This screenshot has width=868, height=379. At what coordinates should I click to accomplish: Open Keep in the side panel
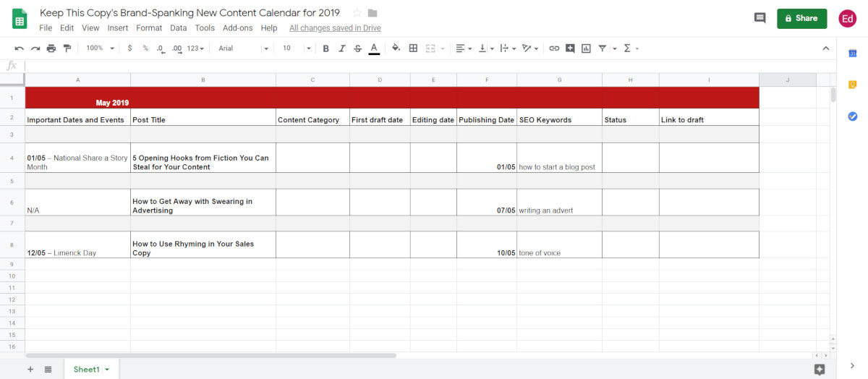(x=852, y=85)
